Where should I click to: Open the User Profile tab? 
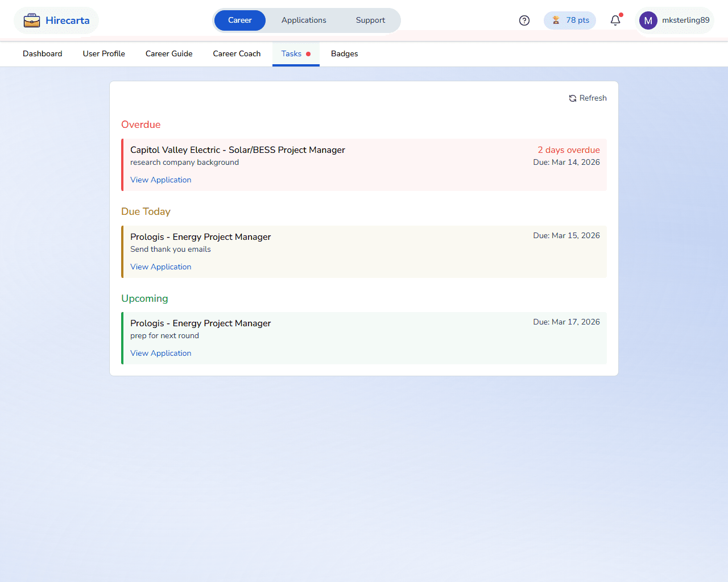104,54
